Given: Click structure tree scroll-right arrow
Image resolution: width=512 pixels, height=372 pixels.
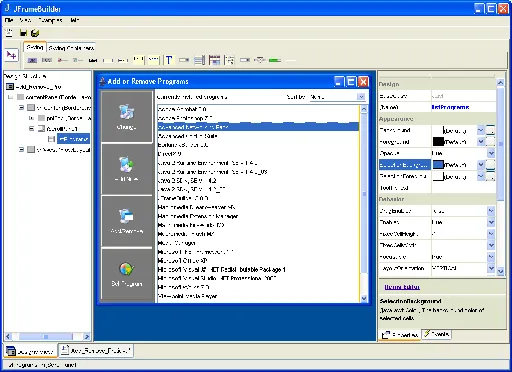Looking at the screenshot, I should point(87,337).
